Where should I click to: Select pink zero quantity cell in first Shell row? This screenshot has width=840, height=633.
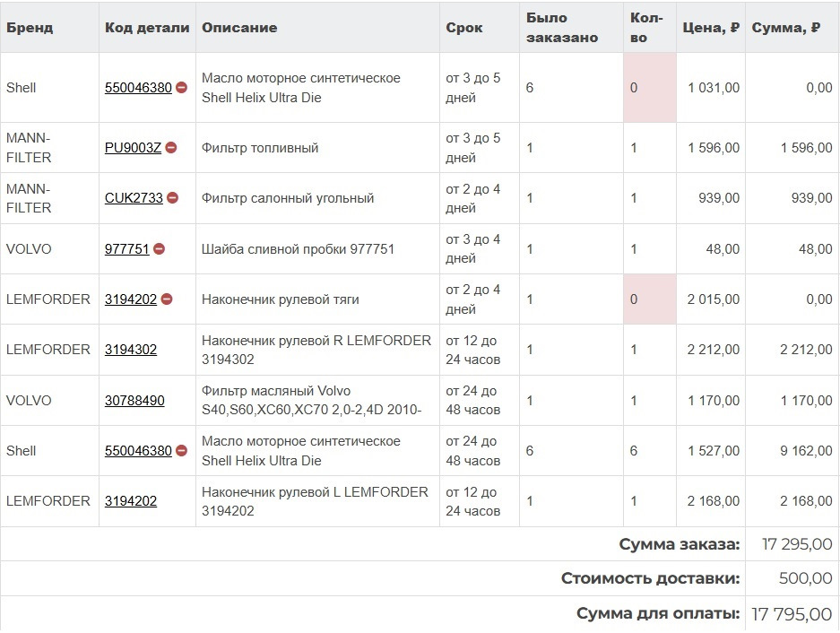click(650, 88)
